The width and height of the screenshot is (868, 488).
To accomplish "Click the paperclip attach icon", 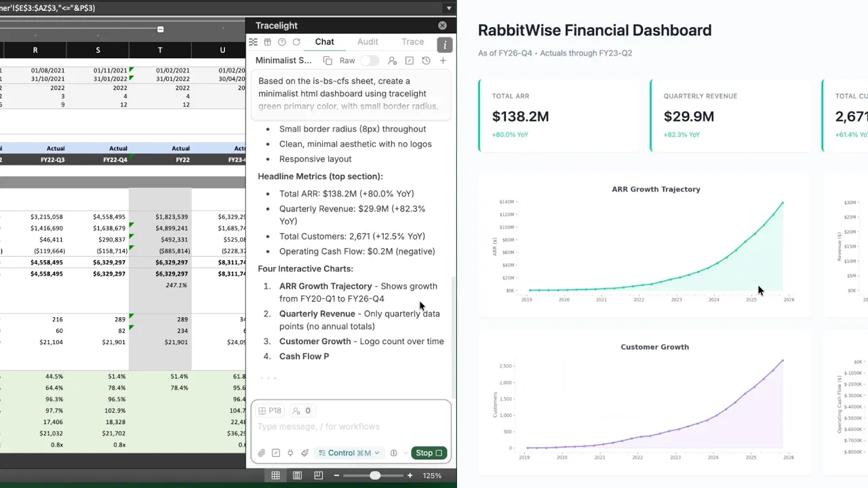I will click(x=261, y=453).
